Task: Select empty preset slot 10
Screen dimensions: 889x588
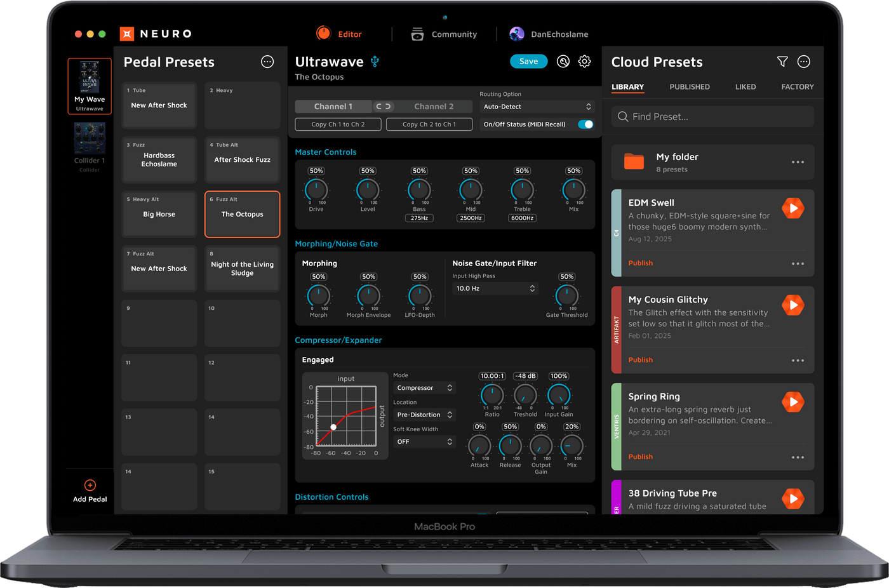Action: pos(243,323)
